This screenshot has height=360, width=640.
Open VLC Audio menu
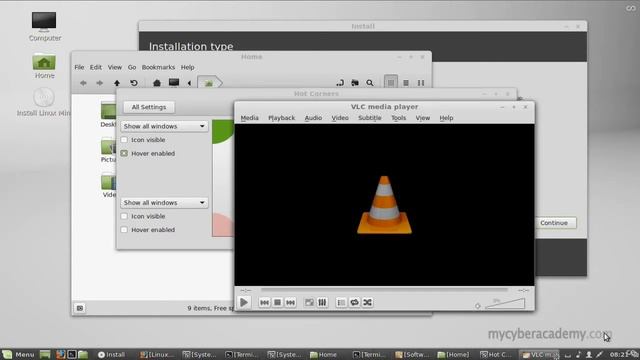coord(313,118)
